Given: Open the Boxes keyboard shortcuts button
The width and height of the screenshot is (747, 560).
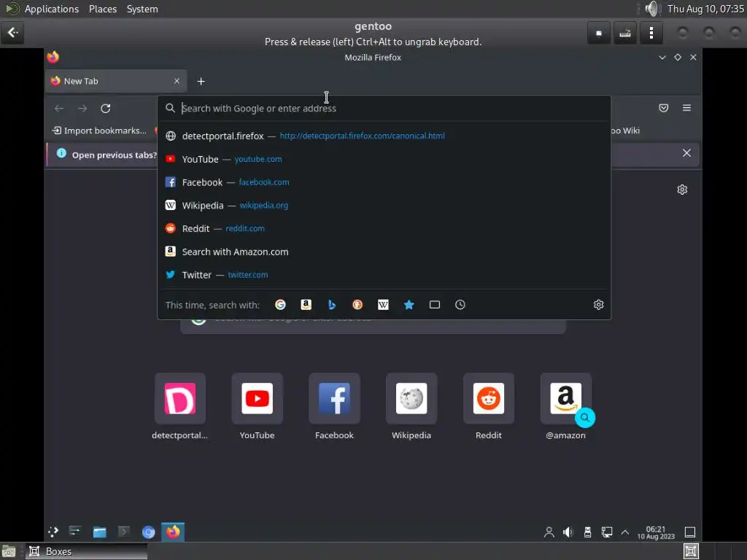Looking at the screenshot, I should [x=625, y=33].
